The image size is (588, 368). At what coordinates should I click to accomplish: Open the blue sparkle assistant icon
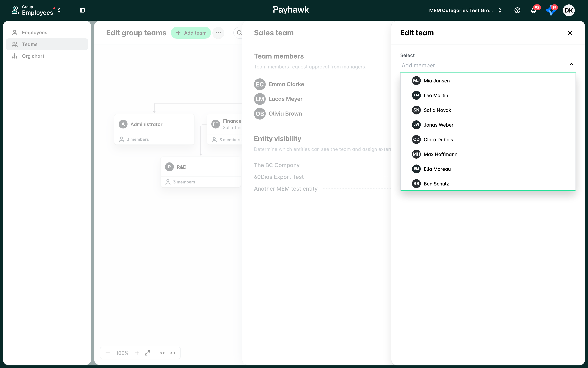(x=551, y=10)
